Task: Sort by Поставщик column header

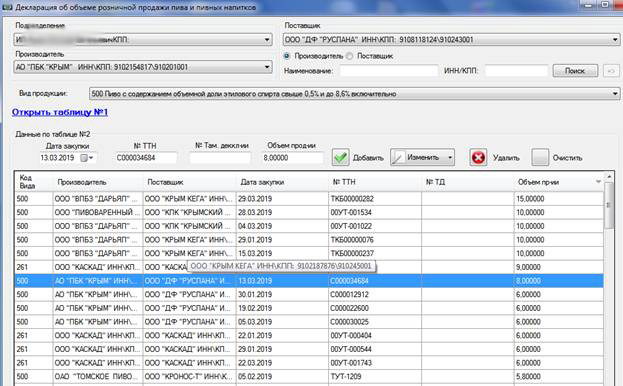Action: tap(189, 182)
